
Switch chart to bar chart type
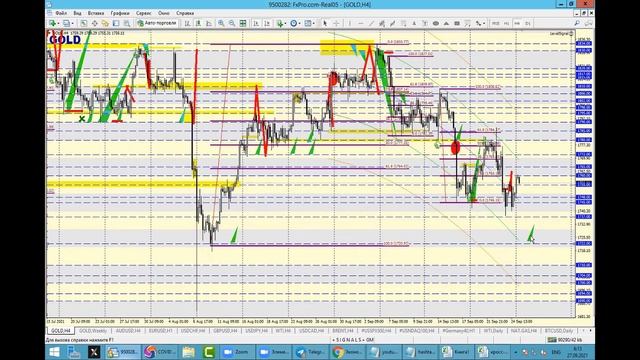coord(187,23)
